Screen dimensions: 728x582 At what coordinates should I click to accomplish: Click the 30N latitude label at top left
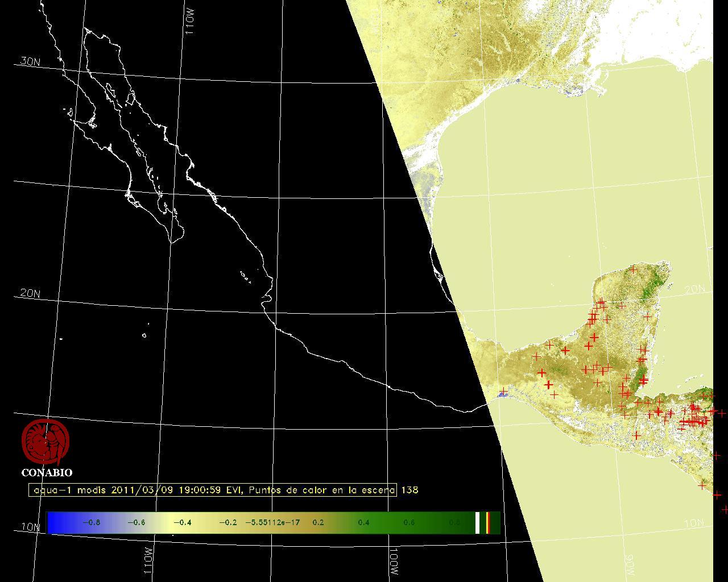pos(30,61)
